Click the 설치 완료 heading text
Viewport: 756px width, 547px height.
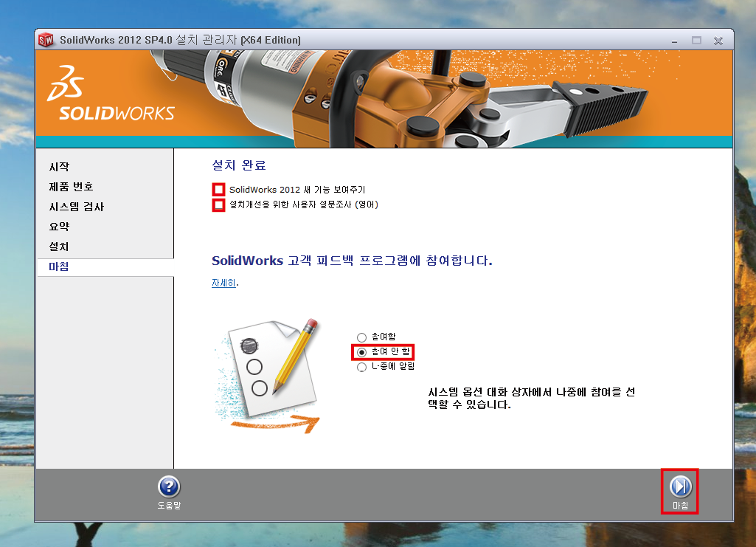(239, 165)
